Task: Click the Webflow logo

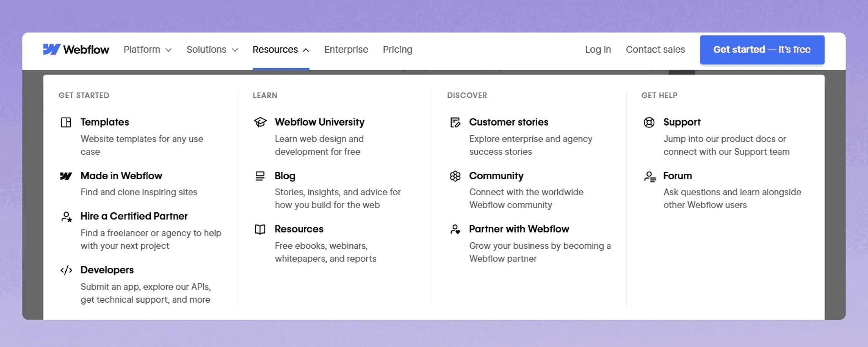Action: tap(76, 49)
